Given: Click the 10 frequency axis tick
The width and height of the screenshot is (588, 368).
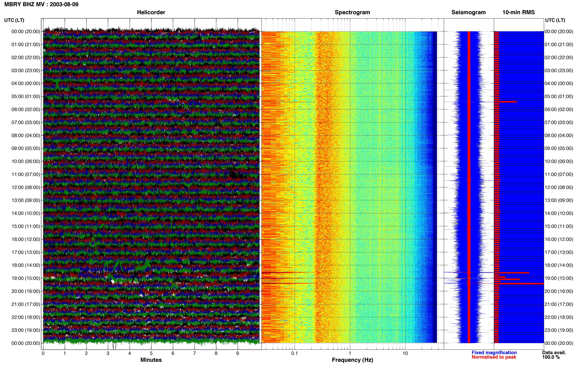Looking at the screenshot, I should [405, 353].
